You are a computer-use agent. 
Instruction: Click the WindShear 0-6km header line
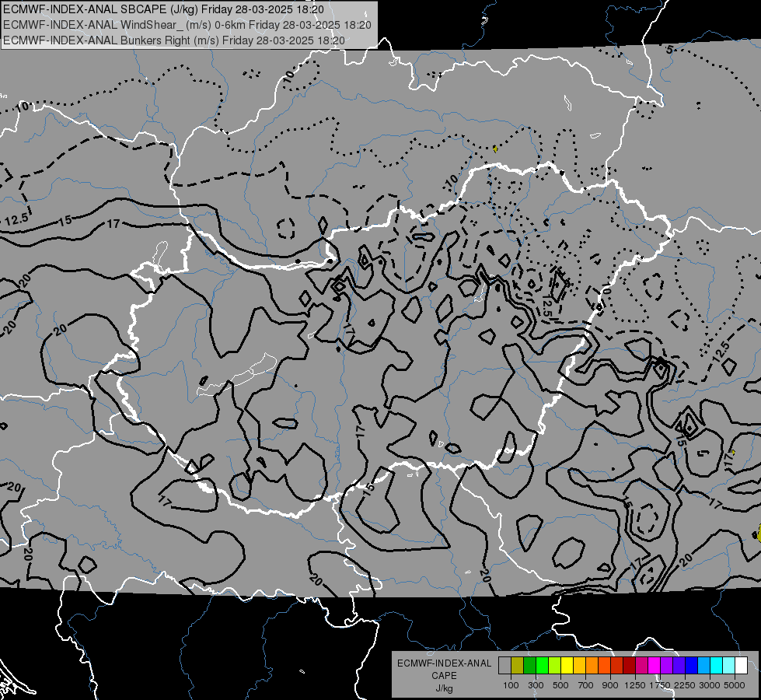[187, 25]
